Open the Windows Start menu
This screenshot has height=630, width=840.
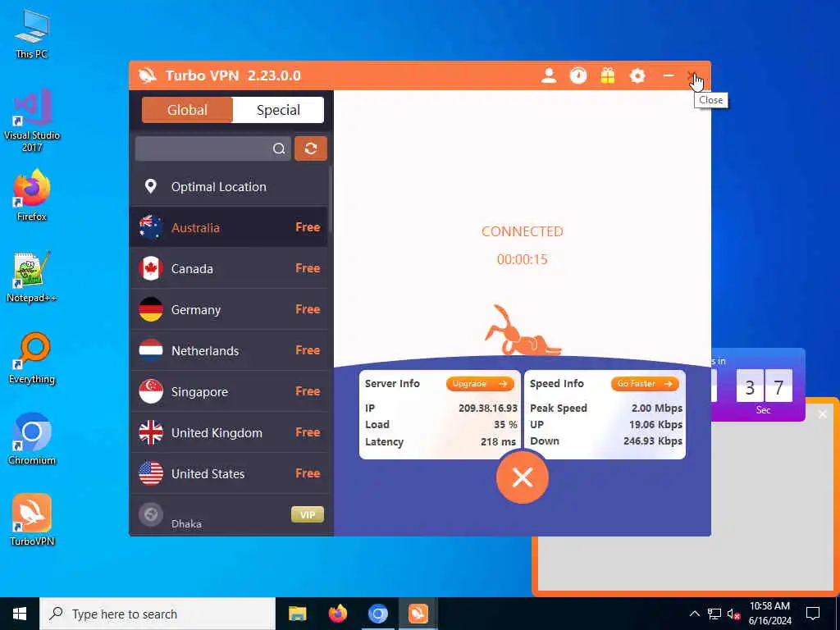tap(20, 614)
